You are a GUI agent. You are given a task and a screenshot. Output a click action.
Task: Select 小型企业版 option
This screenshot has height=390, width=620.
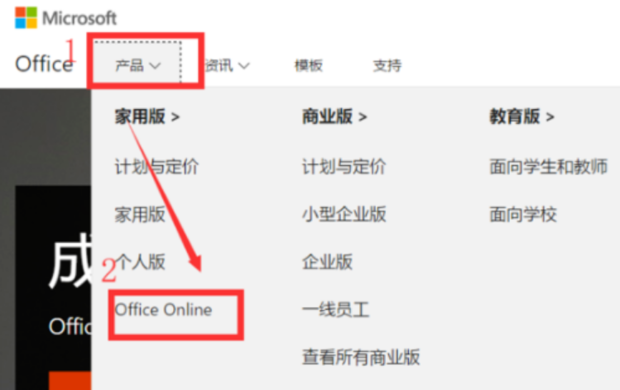point(344,214)
